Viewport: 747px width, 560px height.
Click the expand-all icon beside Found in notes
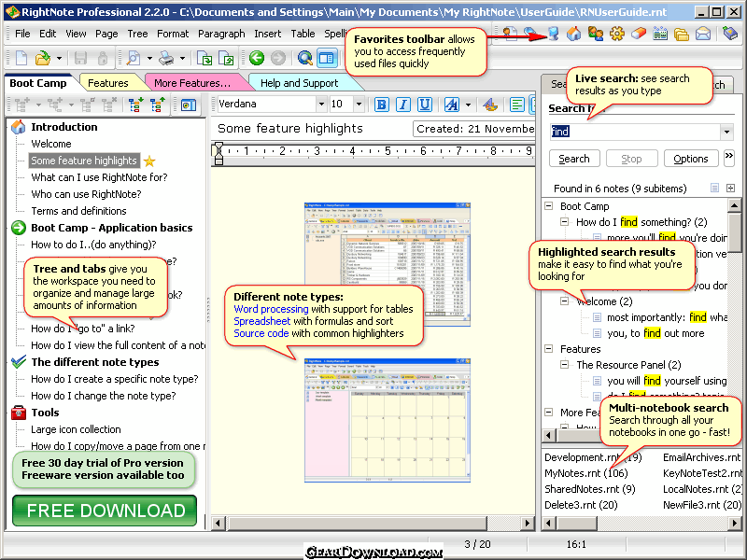tap(730, 189)
